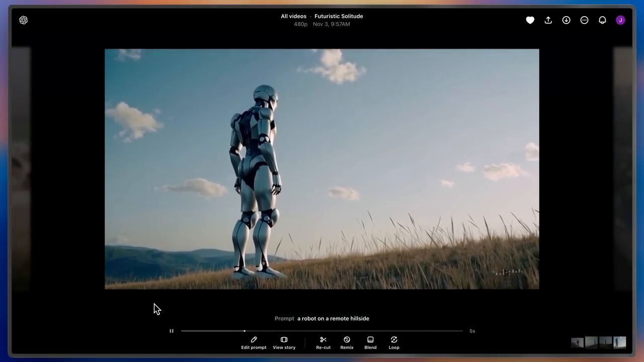This screenshot has height=362, width=644.
Task: Share the video using the upload icon
Action: 548,20
